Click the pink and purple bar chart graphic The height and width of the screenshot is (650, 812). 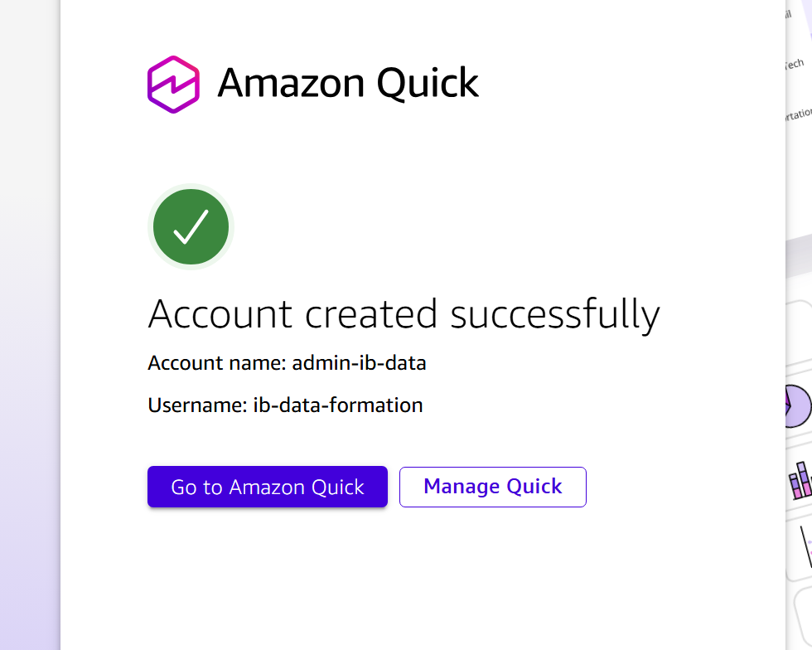800,481
